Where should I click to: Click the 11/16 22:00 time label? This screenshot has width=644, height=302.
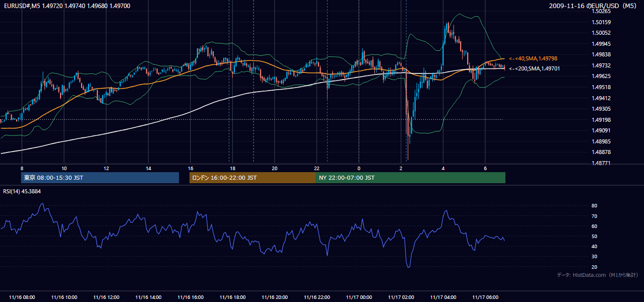pyautogui.click(x=316, y=297)
